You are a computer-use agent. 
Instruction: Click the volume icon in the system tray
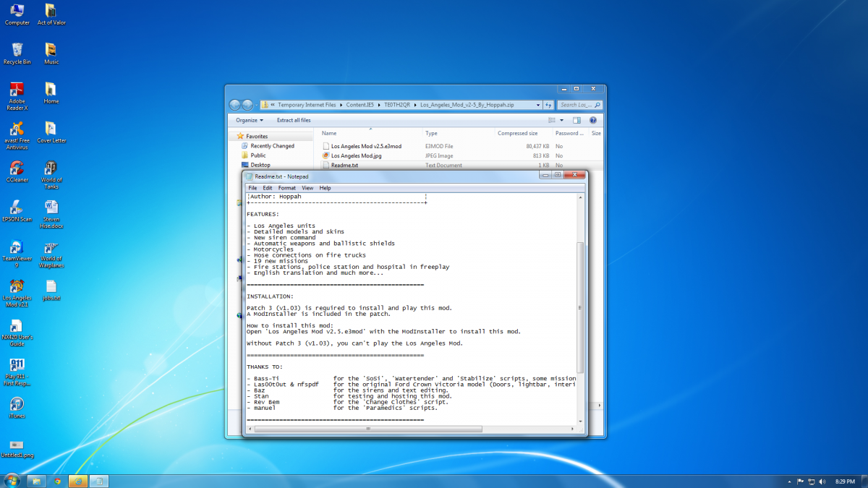click(822, 481)
